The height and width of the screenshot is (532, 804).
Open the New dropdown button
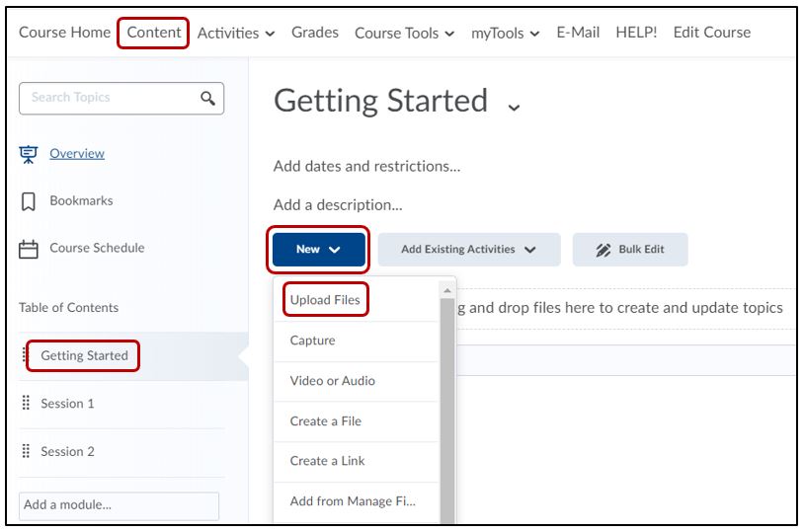click(x=318, y=250)
